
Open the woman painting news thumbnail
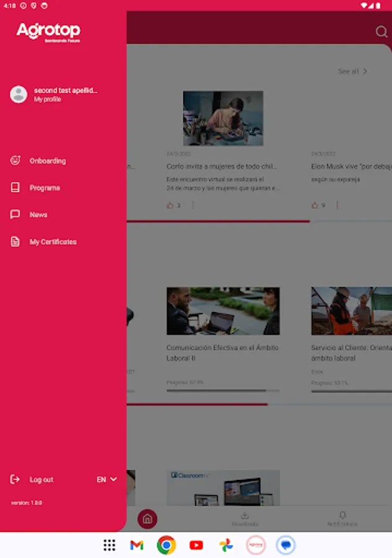[x=223, y=118]
